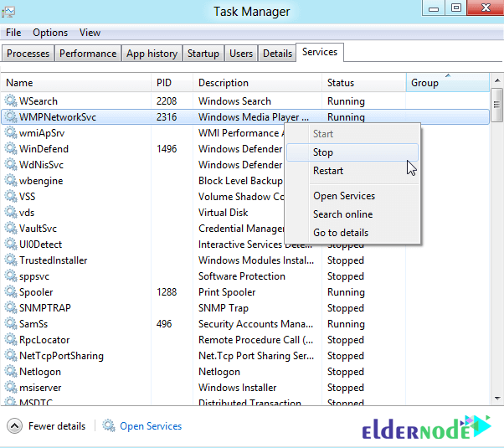Click the UI0Detect service gear icon

(x=11, y=245)
